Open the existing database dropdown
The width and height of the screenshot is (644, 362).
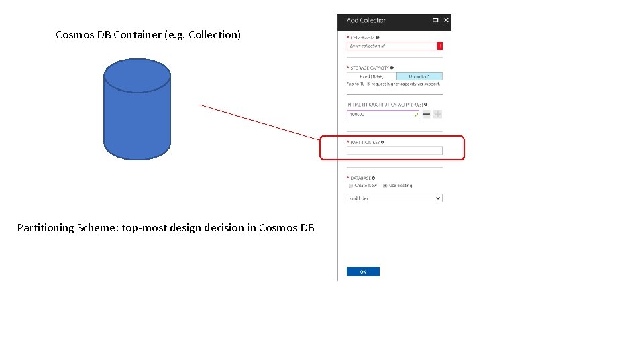coord(394,198)
